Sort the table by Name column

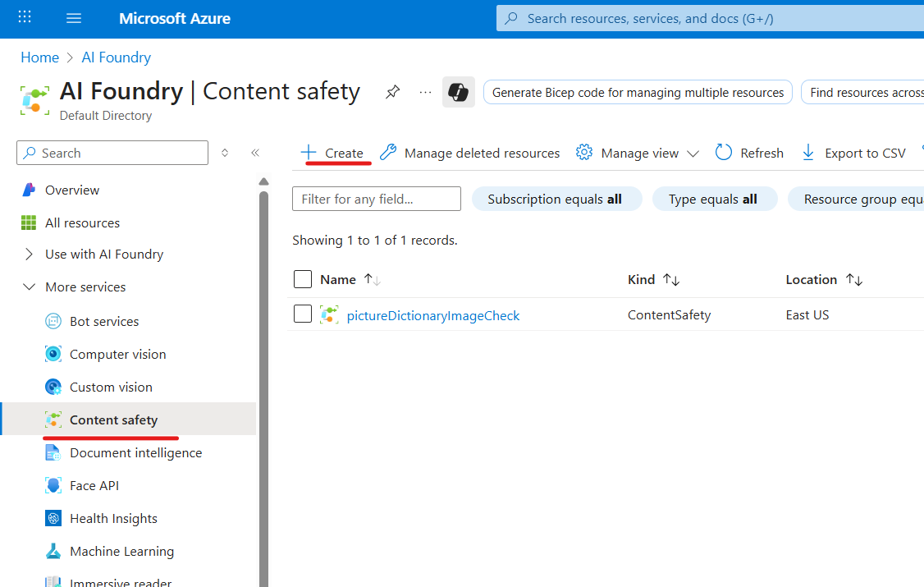coord(350,279)
